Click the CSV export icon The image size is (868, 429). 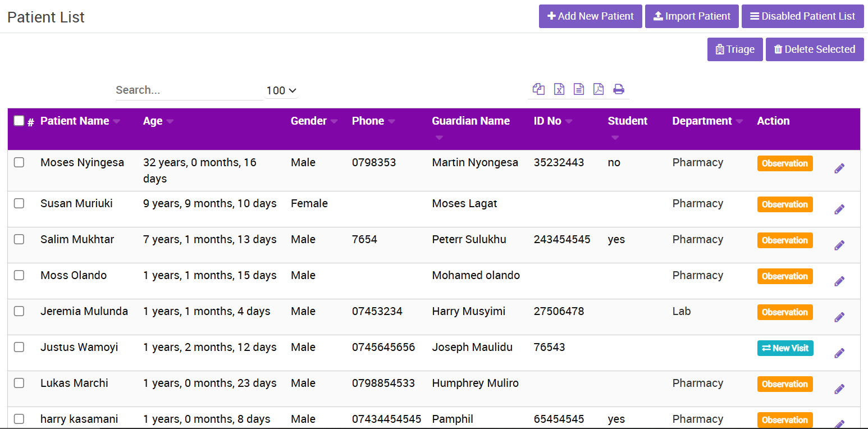coord(579,89)
